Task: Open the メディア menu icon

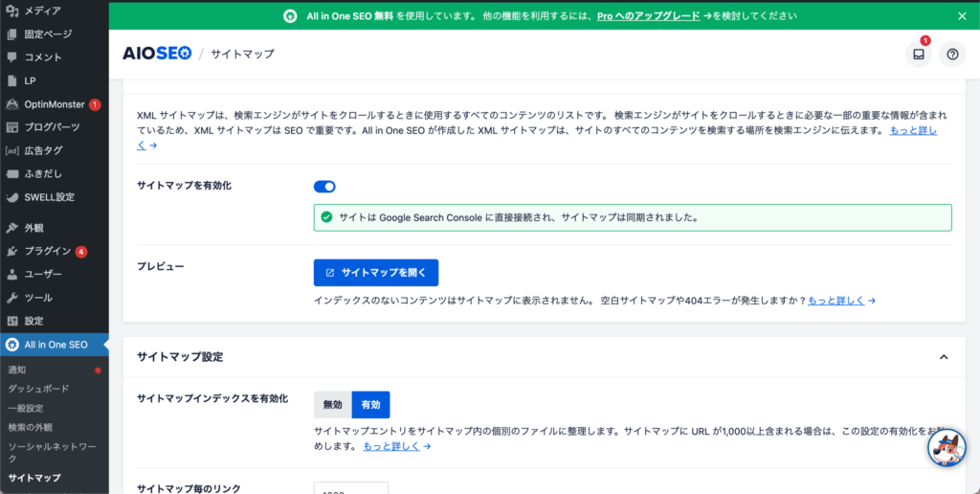Action: click(x=11, y=11)
